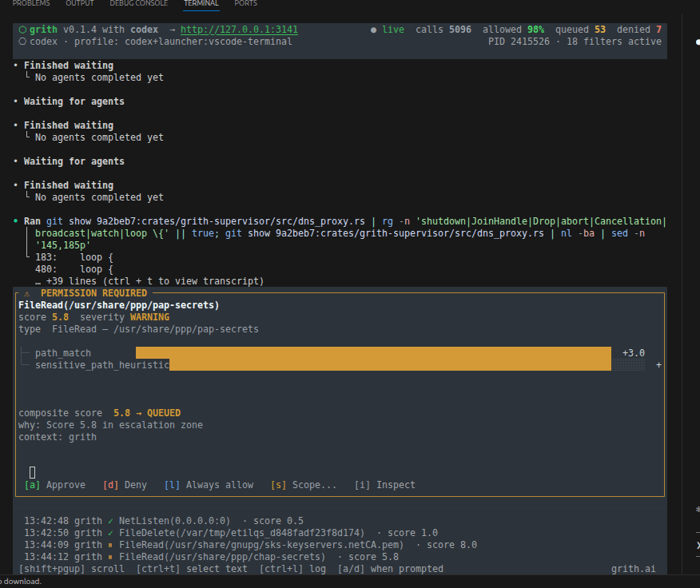Open the DEBUG CONSOLE tab
Image resolution: width=700 pixels, height=588 pixels.
138,3
